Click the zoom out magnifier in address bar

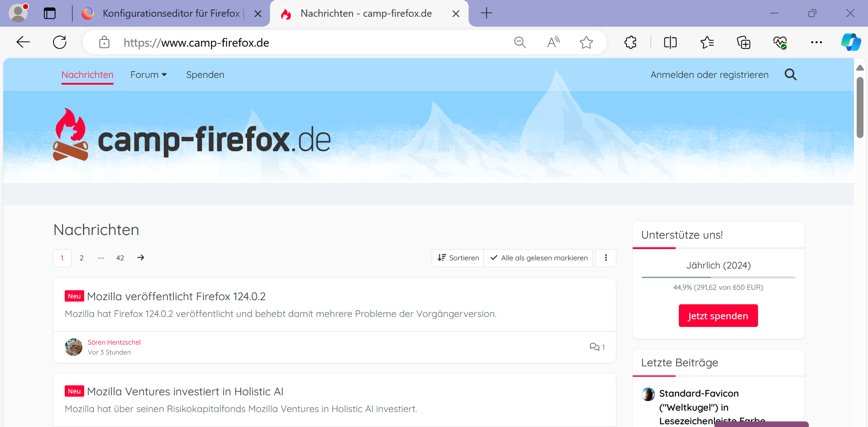point(520,43)
